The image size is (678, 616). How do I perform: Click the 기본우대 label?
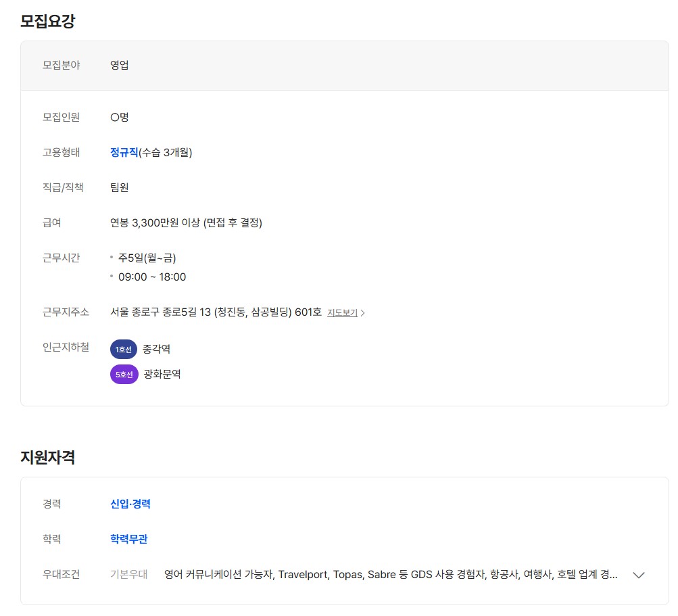[x=128, y=575]
